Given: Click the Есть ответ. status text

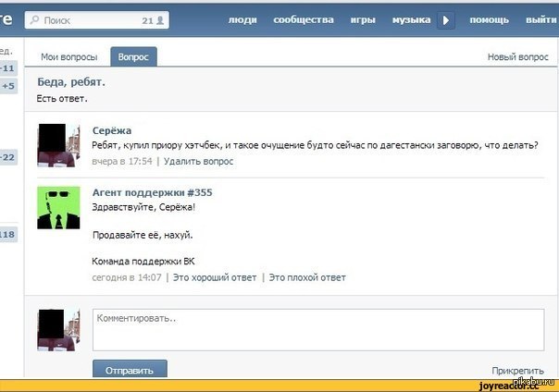Looking at the screenshot, I should click(62, 99).
